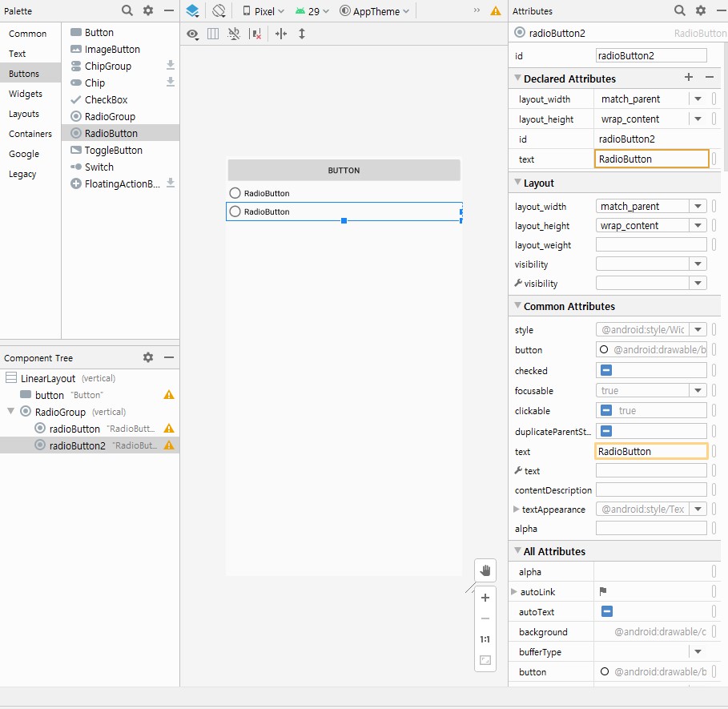Viewport: 728px width, 709px height.
Task: Toggle the autoText checkbox
Action: click(x=606, y=611)
